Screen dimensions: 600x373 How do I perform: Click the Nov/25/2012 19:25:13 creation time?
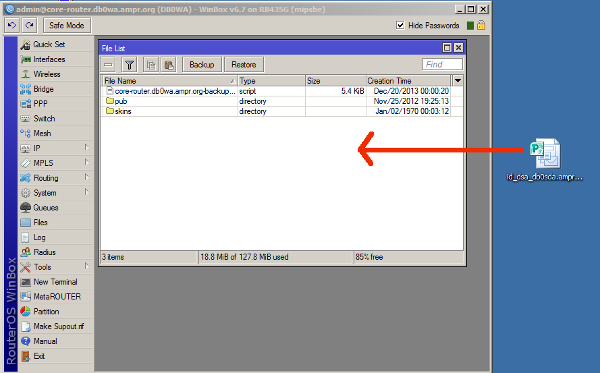411,101
